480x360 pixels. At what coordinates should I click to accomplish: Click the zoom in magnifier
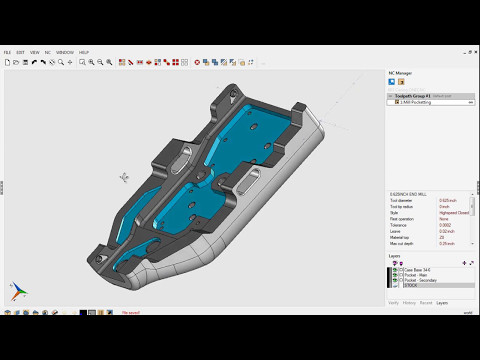click(91, 62)
